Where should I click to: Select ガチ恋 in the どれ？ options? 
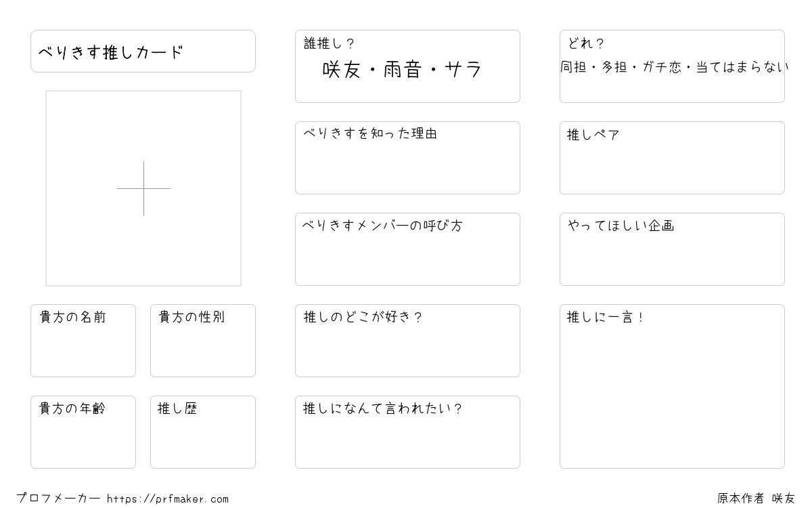(x=662, y=67)
